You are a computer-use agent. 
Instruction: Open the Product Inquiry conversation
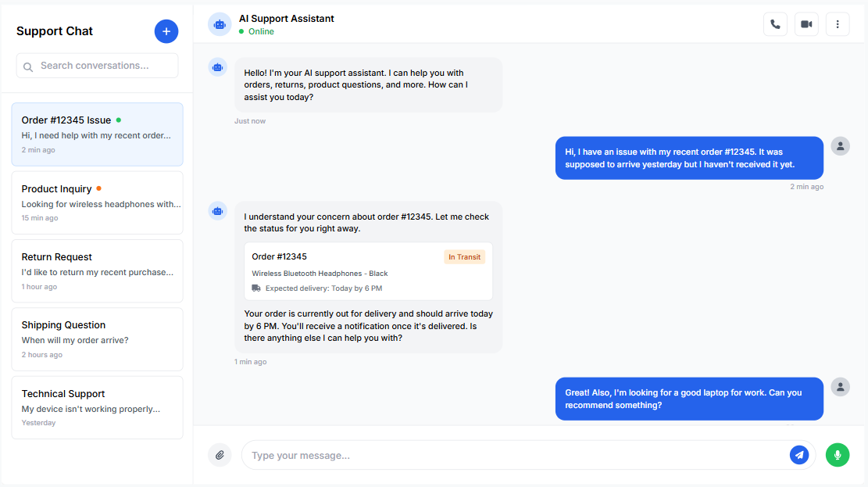point(97,203)
